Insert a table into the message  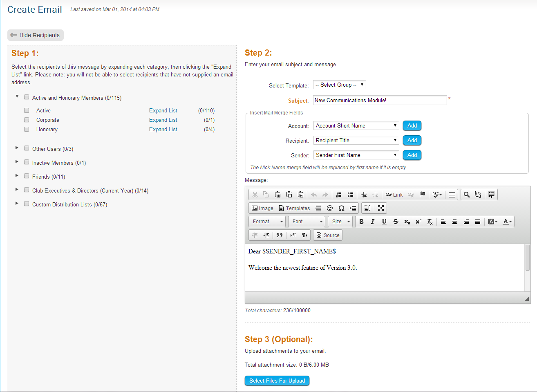(x=452, y=195)
